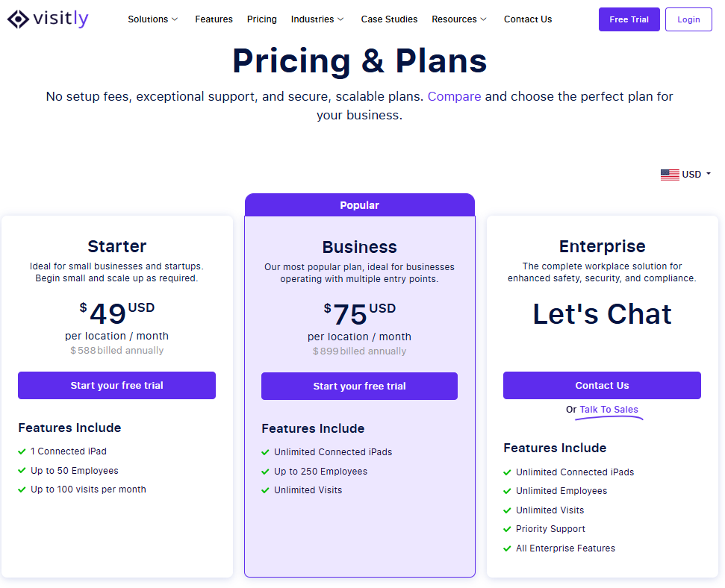The image size is (725, 588).
Task: Select Pricing in the navigation bar
Action: click(x=262, y=19)
